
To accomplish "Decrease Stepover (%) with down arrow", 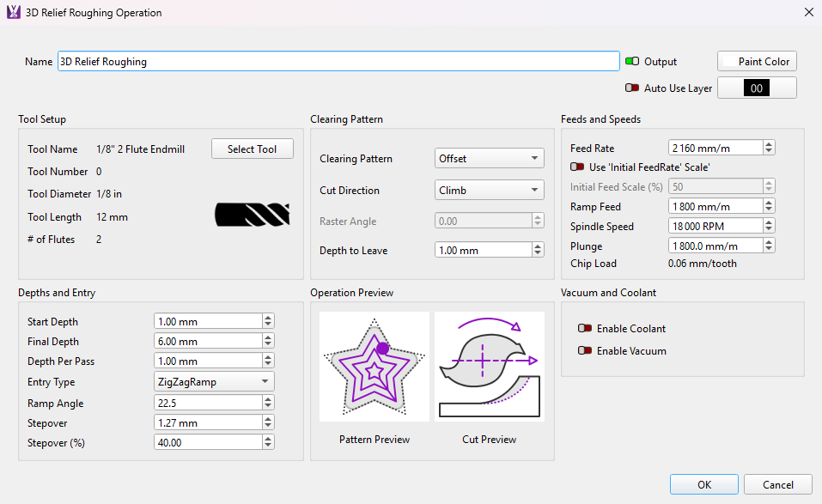I will tap(268, 446).
